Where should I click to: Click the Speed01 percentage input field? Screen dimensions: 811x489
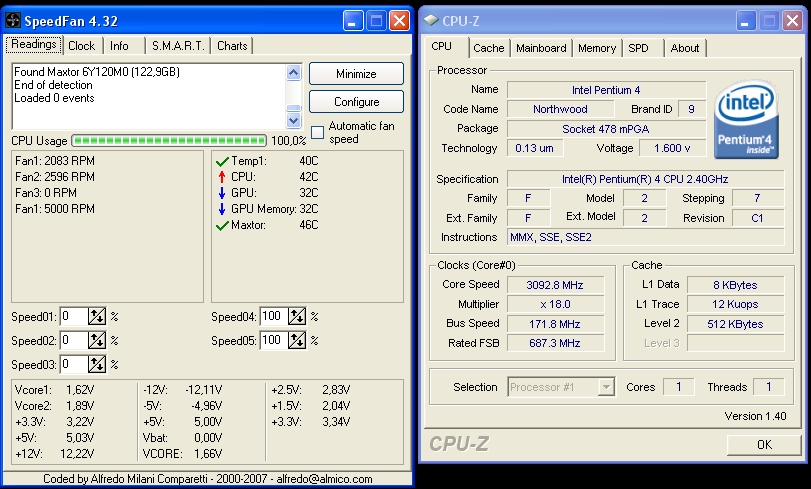point(74,316)
